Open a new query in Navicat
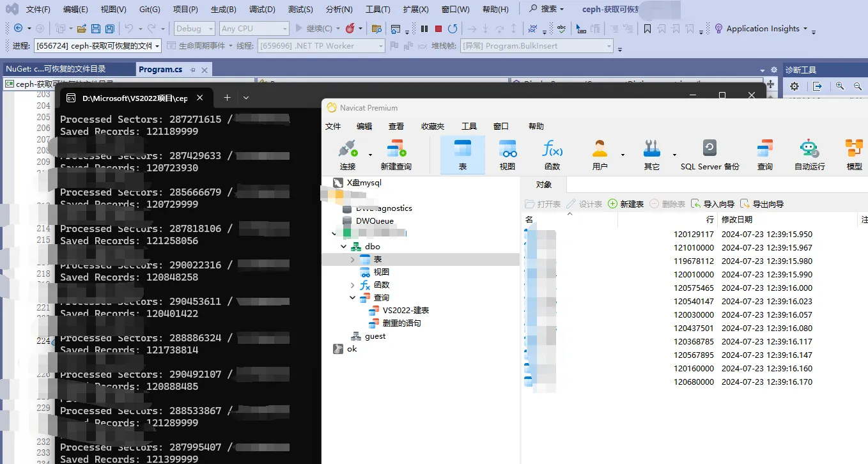The height and width of the screenshot is (464, 868). 396,153
